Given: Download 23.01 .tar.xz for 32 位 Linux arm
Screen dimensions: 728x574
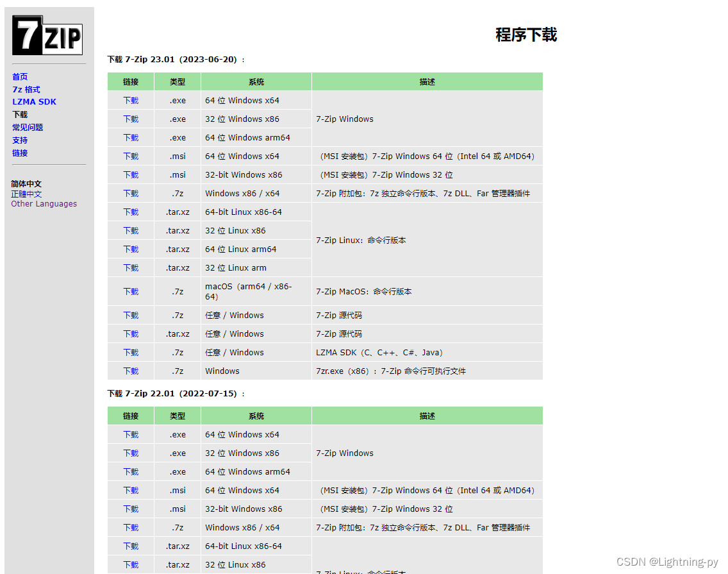Looking at the screenshot, I should click(x=131, y=267).
